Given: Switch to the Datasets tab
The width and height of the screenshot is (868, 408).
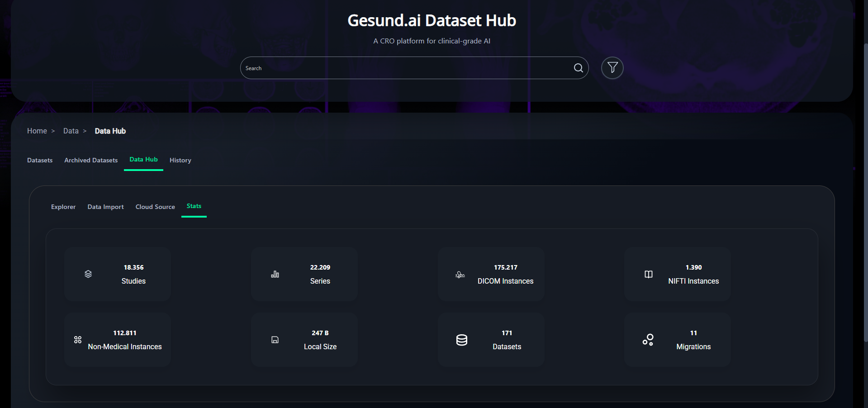Looking at the screenshot, I should click(40, 160).
